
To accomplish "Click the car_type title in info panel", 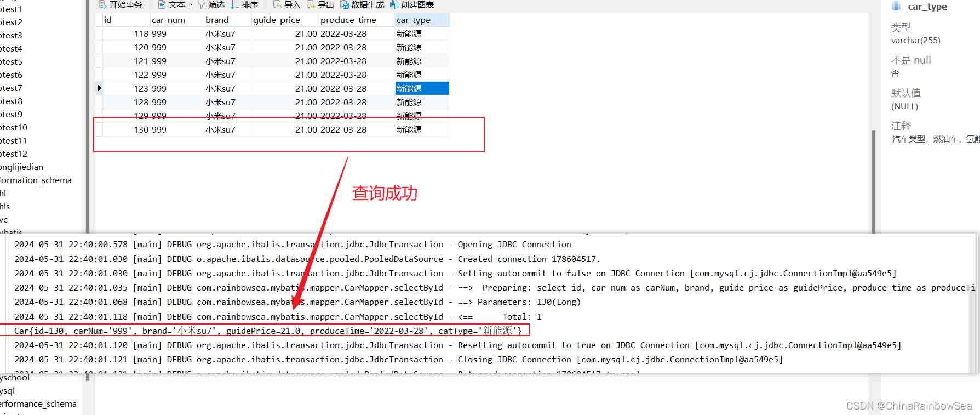I will [927, 7].
